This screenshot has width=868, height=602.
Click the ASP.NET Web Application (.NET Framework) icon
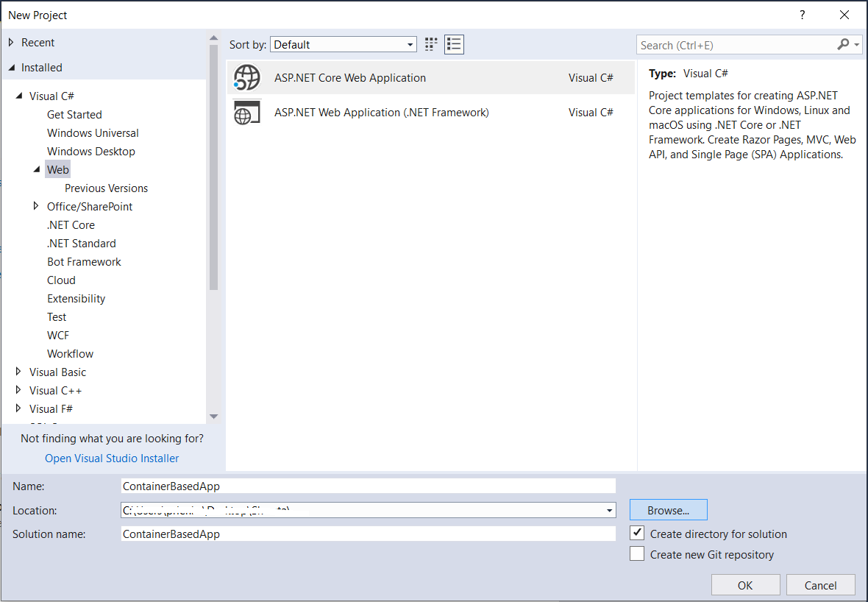click(247, 113)
